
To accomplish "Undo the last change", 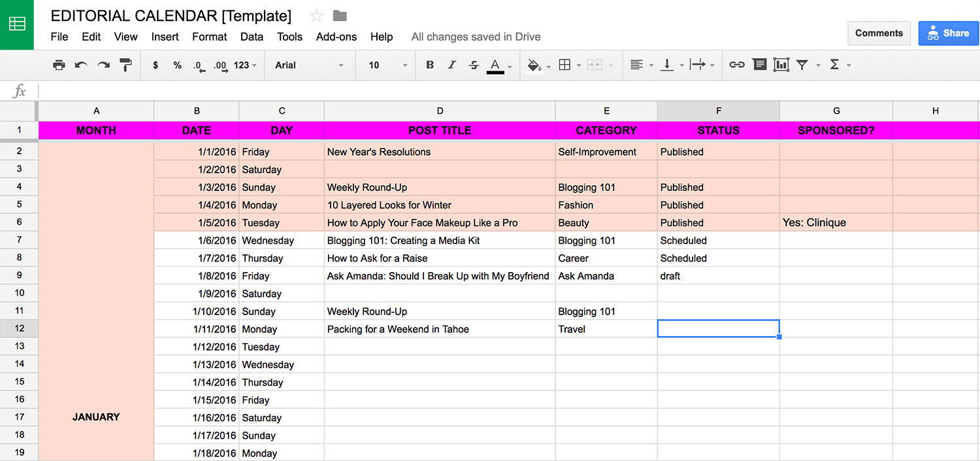I will (x=80, y=65).
